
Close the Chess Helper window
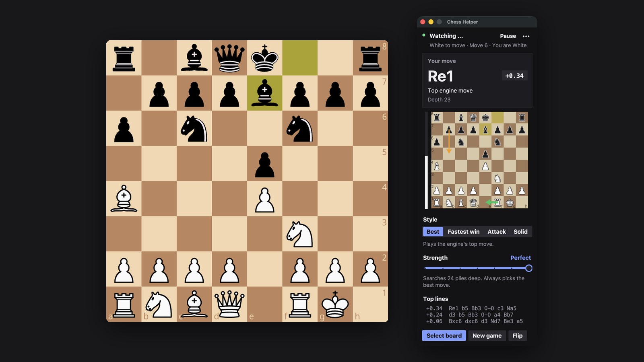423,22
